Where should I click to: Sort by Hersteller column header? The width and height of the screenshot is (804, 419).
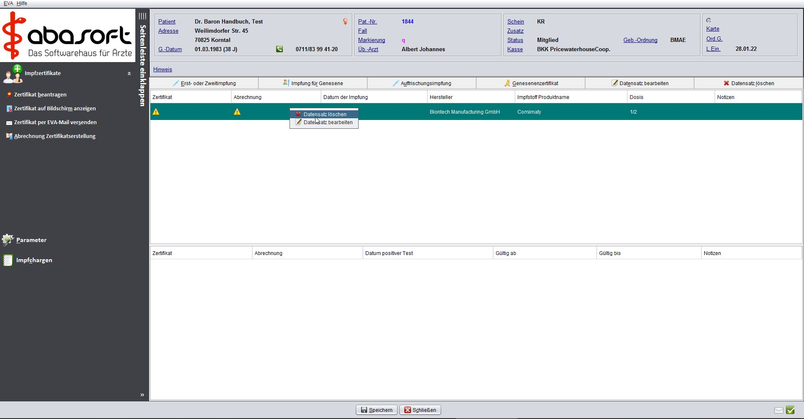point(471,97)
